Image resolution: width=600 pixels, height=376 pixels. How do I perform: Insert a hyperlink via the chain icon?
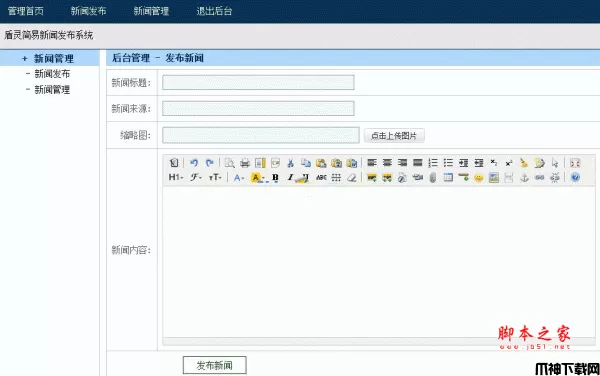pyautogui.click(x=540, y=177)
